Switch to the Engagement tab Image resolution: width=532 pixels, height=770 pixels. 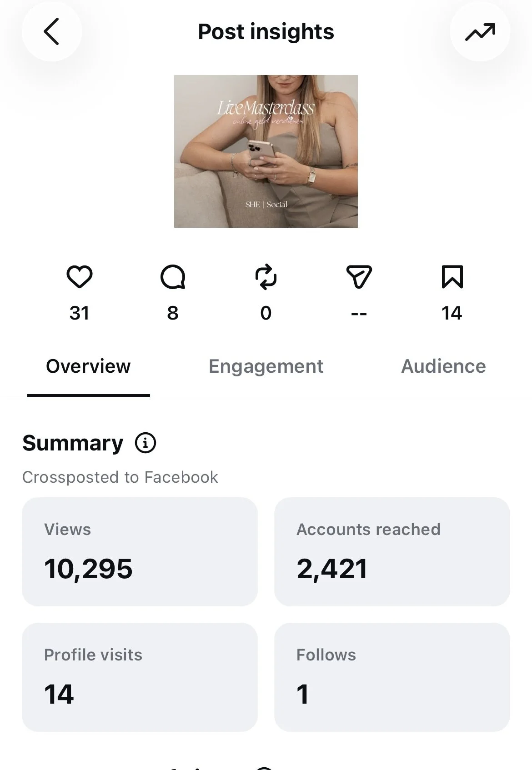266,366
